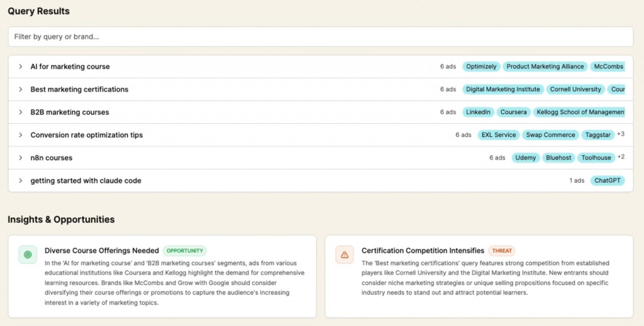Click the Coursera brand tag

513,112
